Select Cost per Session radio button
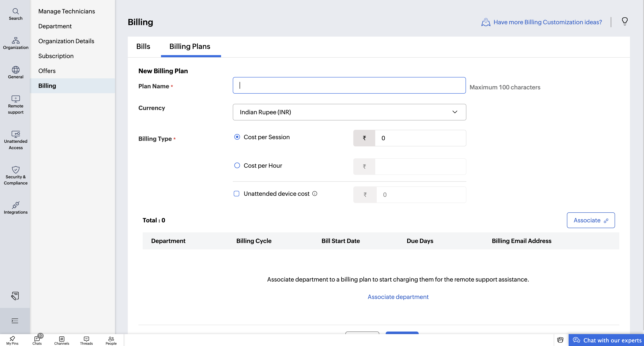 click(x=237, y=137)
